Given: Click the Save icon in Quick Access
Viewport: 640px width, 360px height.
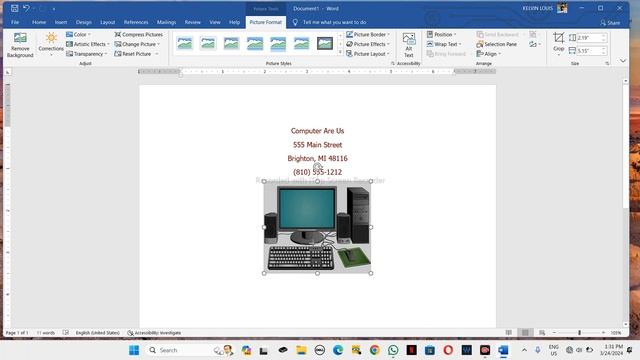Looking at the screenshot, I should pyautogui.click(x=15, y=8).
